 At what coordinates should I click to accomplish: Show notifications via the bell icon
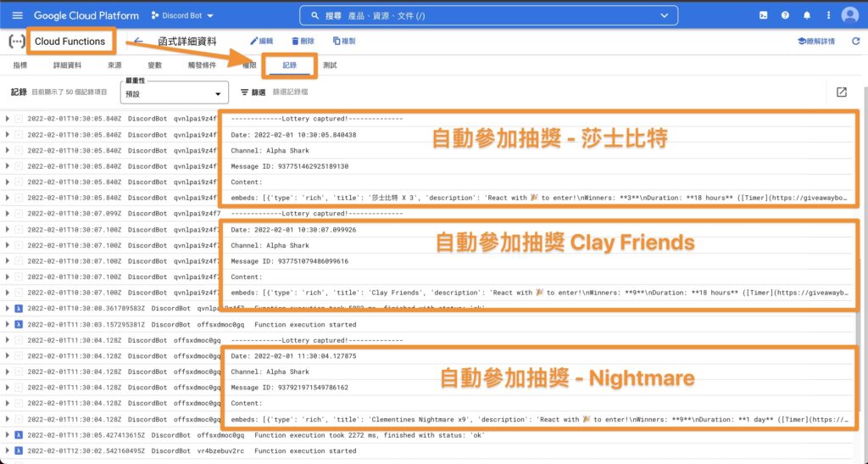pos(807,15)
